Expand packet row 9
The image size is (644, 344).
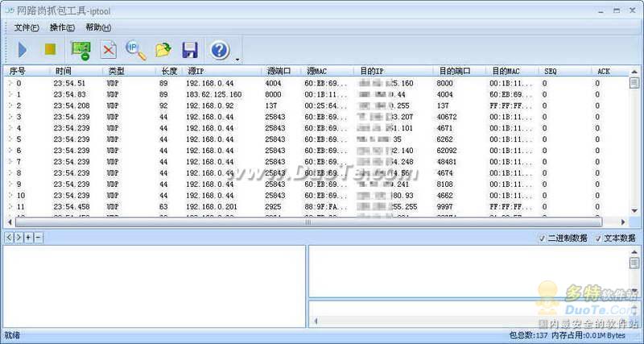10,184
